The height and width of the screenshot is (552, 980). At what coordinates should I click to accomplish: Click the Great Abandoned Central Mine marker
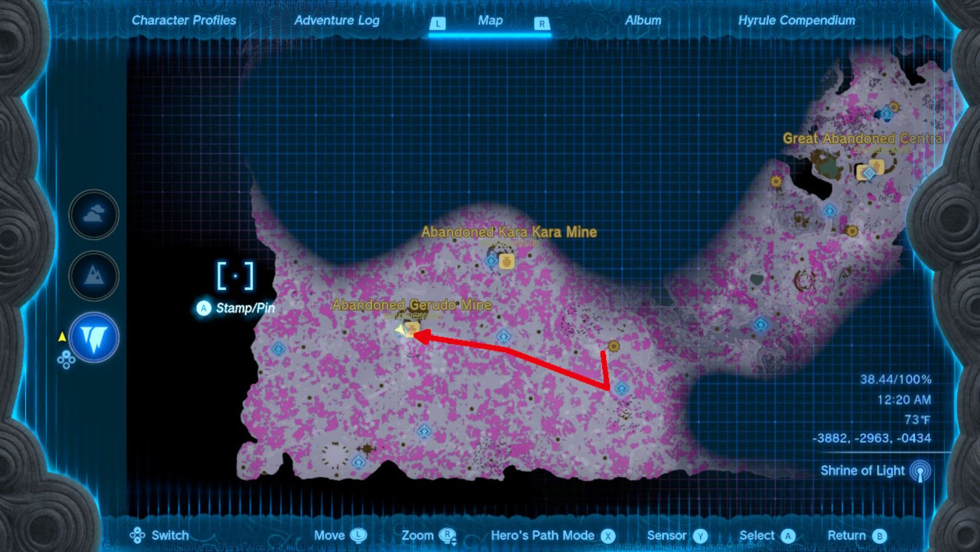(875, 167)
